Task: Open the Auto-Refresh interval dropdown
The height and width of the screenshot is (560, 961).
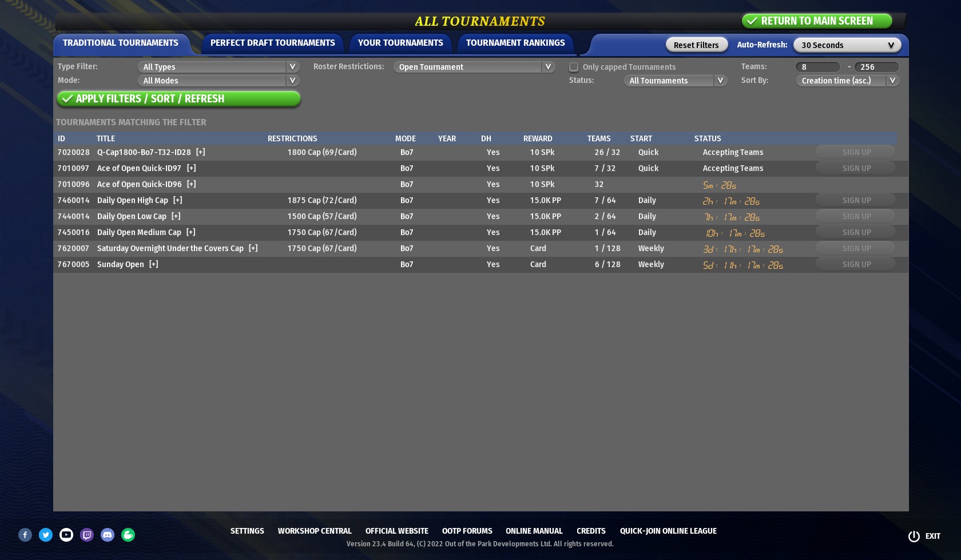Action: pyautogui.click(x=847, y=45)
